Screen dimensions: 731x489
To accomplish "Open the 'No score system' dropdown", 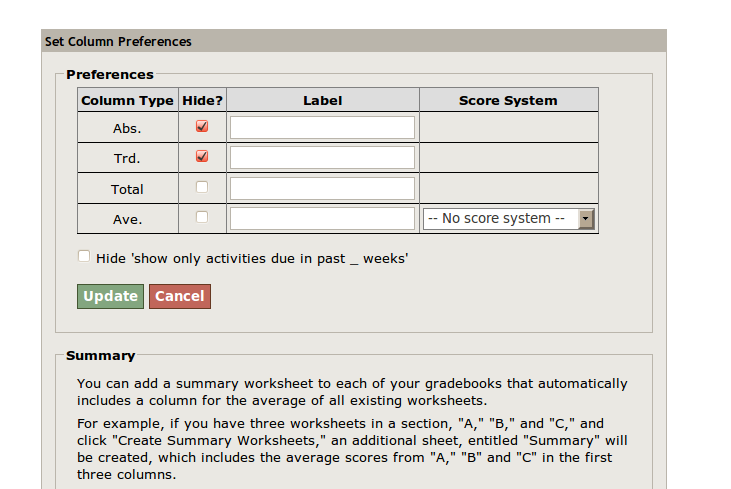I will pyautogui.click(x=509, y=219).
